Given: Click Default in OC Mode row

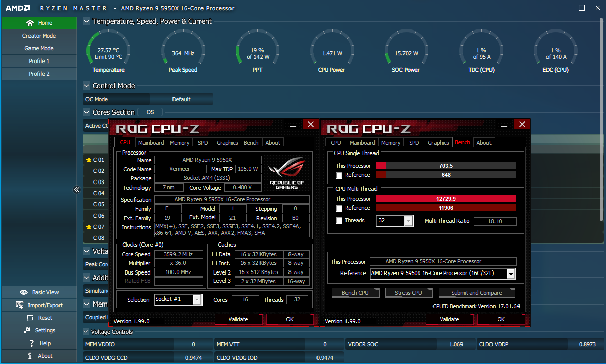Looking at the screenshot, I should [x=181, y=99].
